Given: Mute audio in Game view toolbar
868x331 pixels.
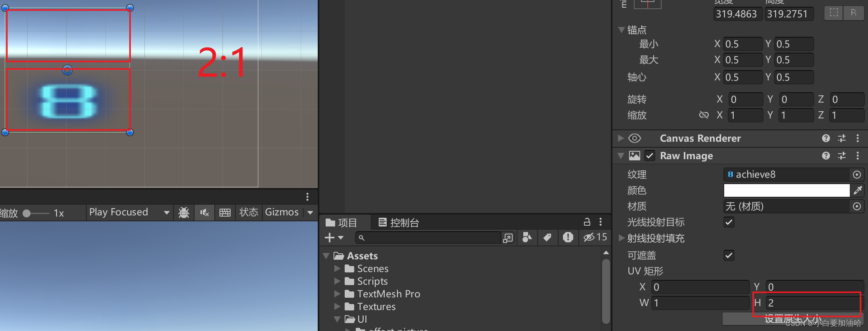Looking at the screenshot, I should (x=204, y=213).
